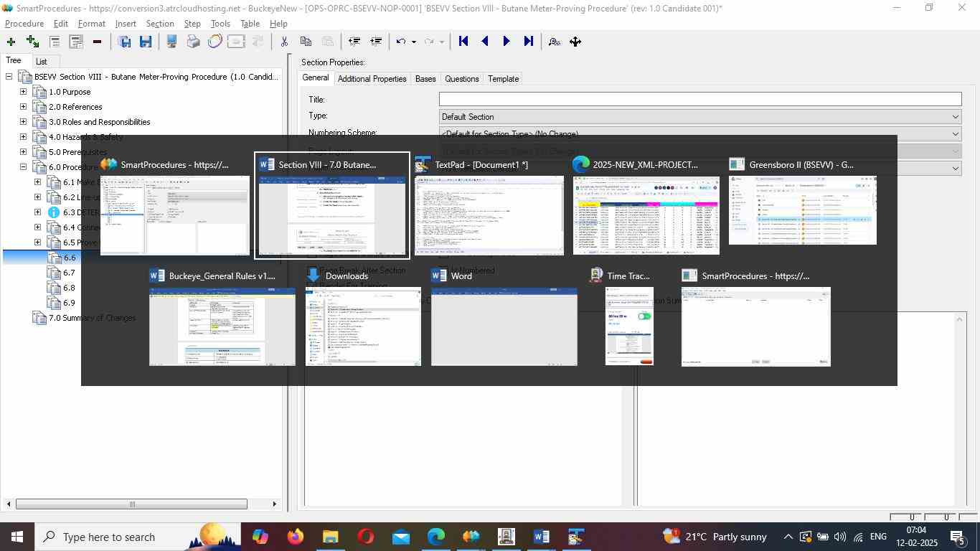This screenshot has width=980, height=551.
Task: Open File Explorer from the taskbar
Action: click(x=330, y=537)
